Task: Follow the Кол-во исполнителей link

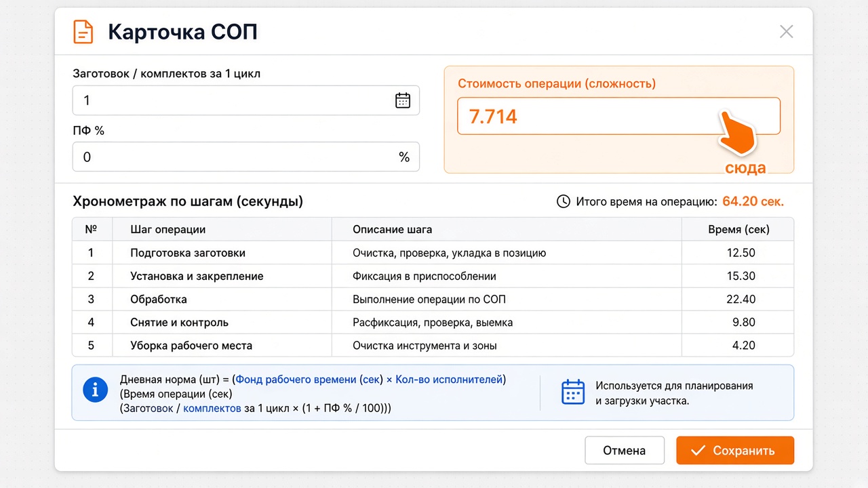Action: tap(449, 380)
